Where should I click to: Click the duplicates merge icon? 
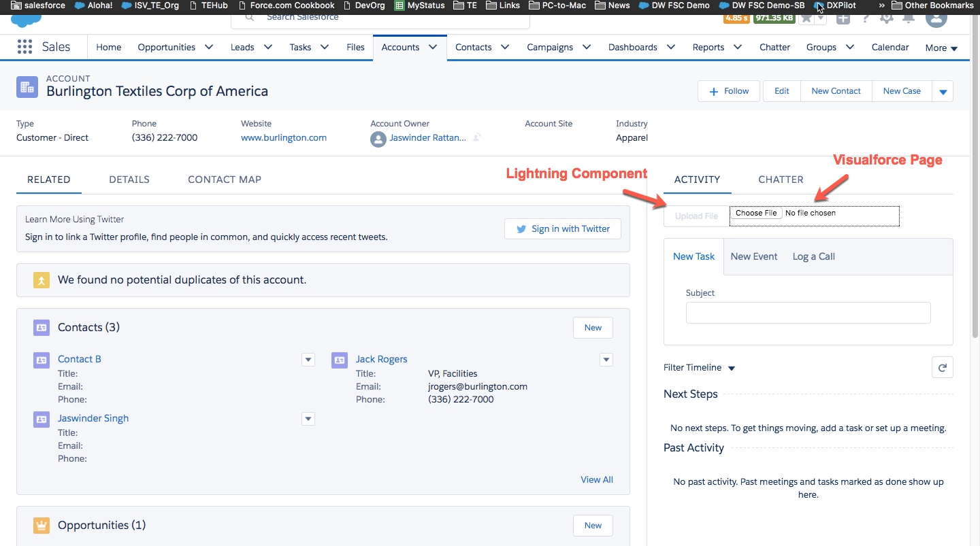pos(42,279)
